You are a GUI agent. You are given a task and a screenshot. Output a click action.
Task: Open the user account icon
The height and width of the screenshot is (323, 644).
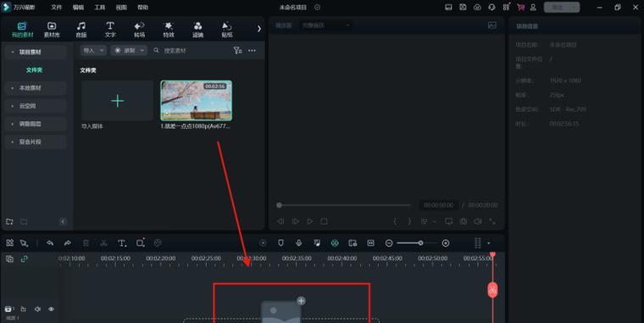pyautogui.click(x=533, y=8)
